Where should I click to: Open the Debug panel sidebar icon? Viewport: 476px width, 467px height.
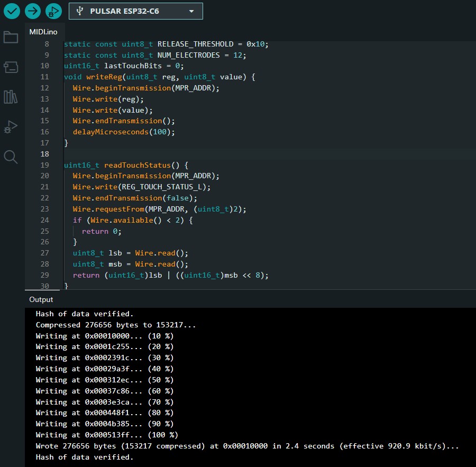click(11, 126)
